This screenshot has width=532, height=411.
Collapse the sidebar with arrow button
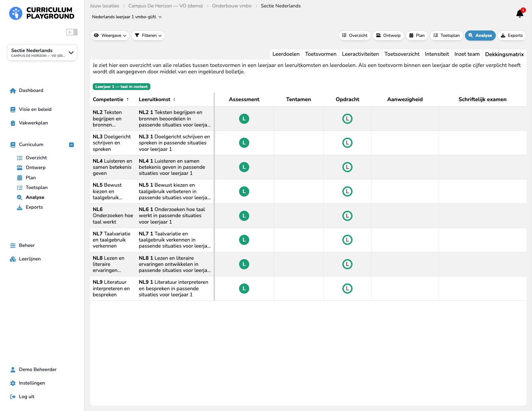pyautogui.click(x=72, y=32)
